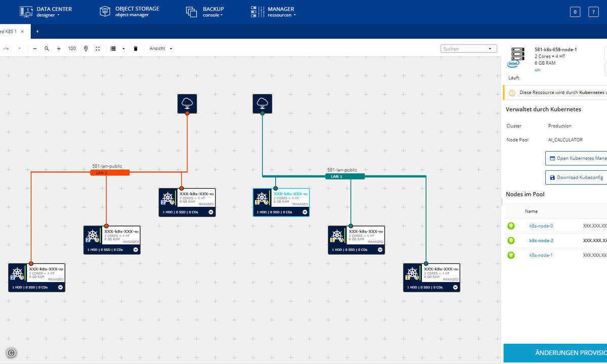Open the Manager ressourcen dropdown

point(294,15)
